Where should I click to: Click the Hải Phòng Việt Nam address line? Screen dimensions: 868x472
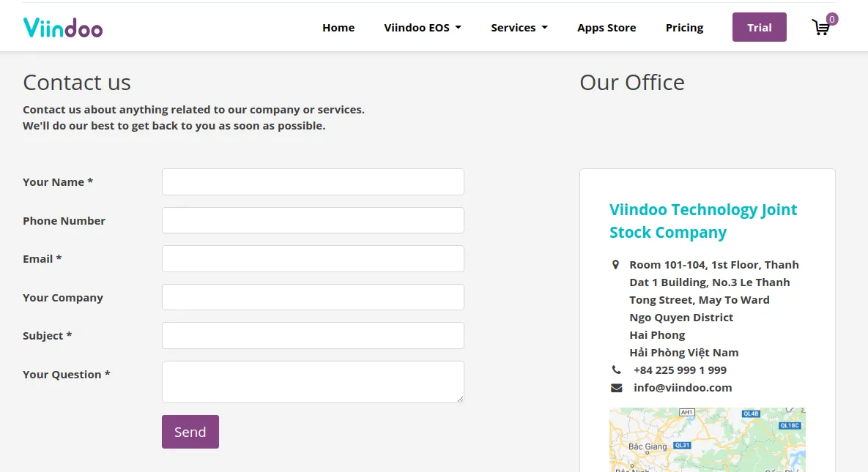coord(683,353)
